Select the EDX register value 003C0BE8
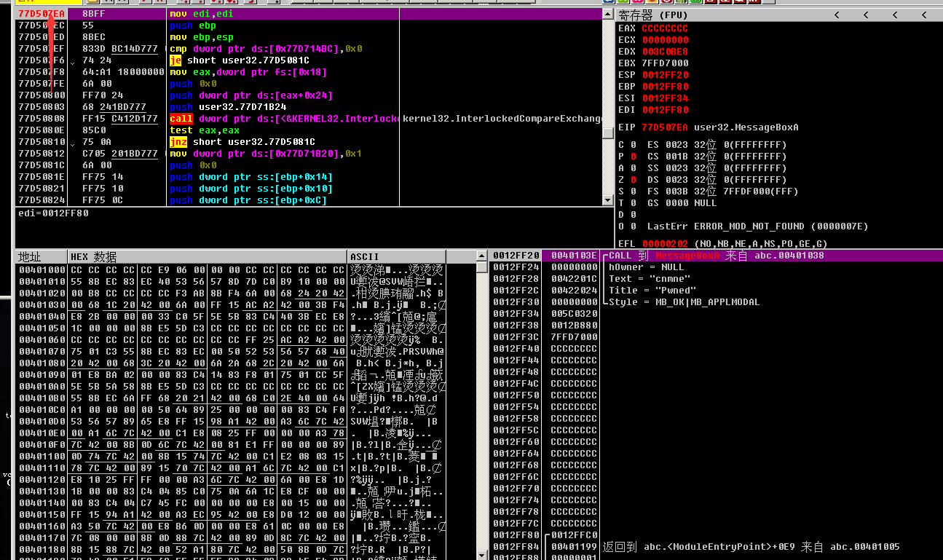The width and height of the screenshot is (943, 560). [664, 52]
